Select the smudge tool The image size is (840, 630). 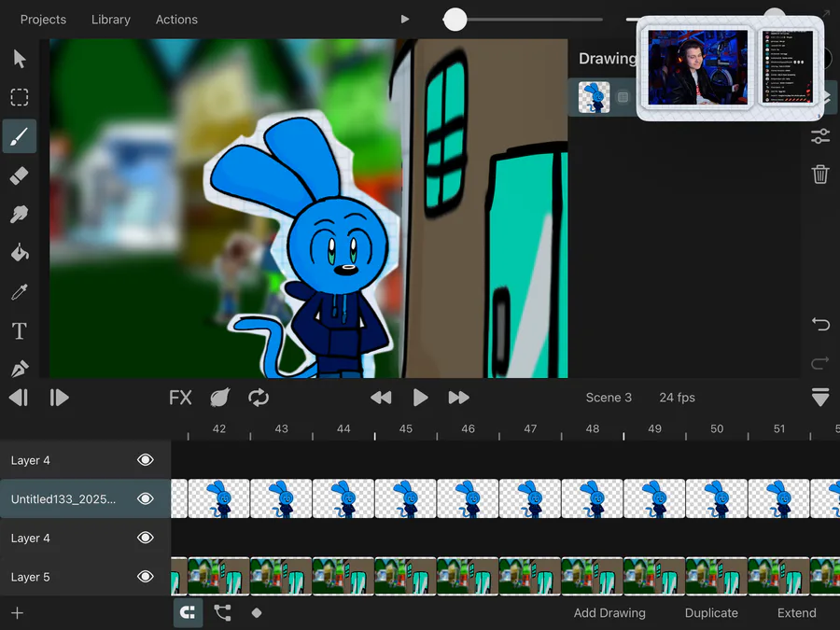(x=20, y=214)
